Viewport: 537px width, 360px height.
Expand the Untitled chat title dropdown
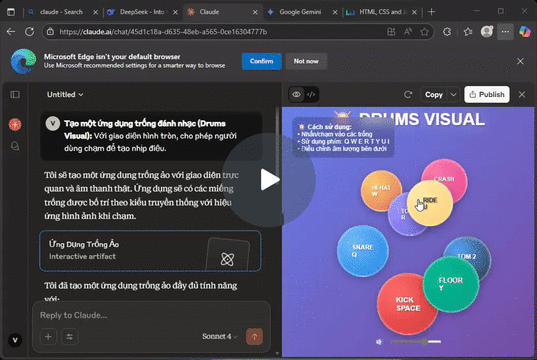coord(65,95)
